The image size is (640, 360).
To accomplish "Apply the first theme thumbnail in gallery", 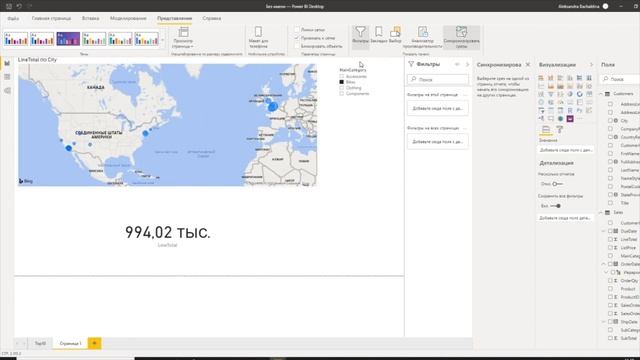I will pyautogui.click(x=16, y=39).
